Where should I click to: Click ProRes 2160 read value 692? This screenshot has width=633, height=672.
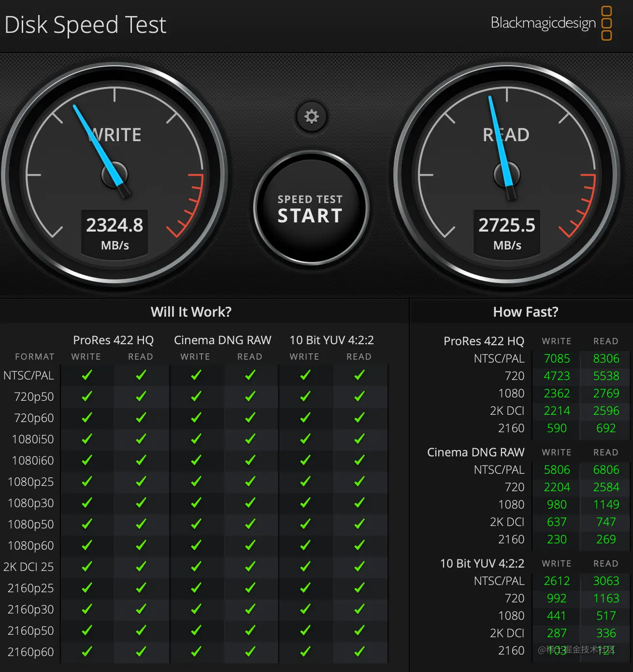point(606,428)
